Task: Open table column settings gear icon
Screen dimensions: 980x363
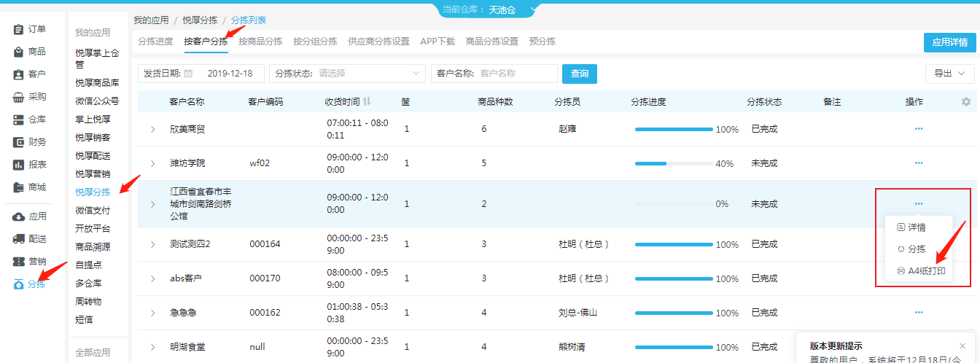Action: point(966,102)
